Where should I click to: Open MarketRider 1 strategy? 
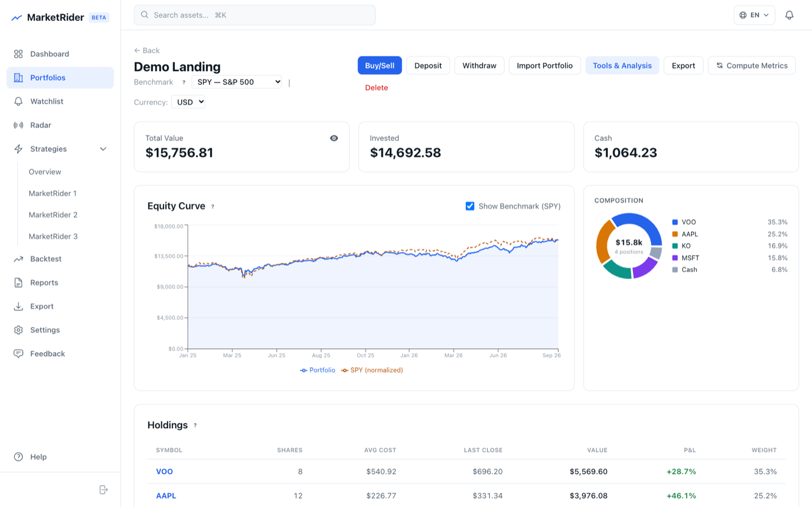tap(53, 193)
